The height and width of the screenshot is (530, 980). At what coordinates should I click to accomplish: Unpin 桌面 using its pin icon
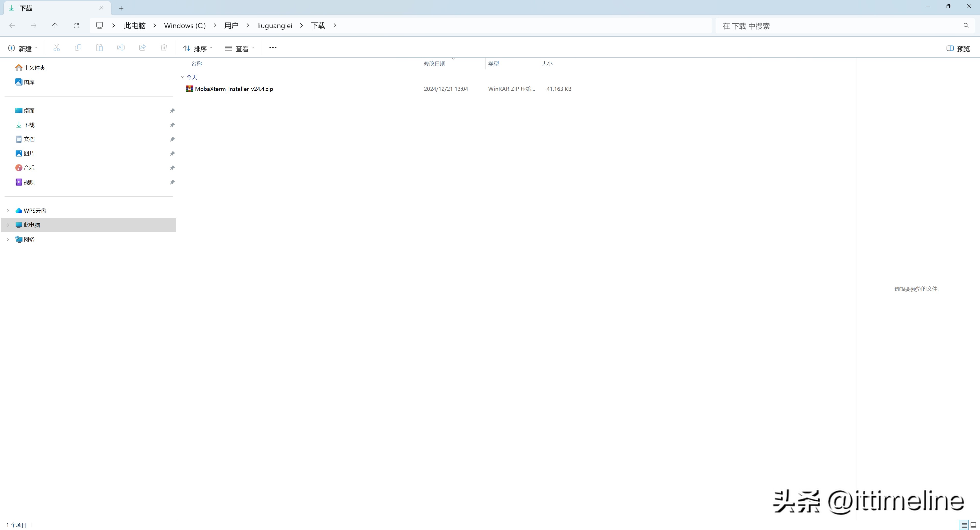coord(172,111)
